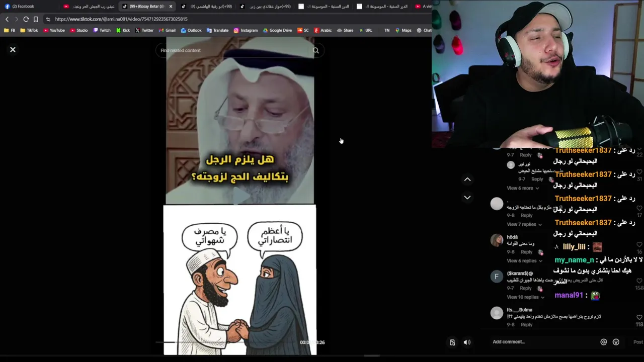The image size is (644, 362).
Task: Expand View 10 replies
Action: coord(526,297)
